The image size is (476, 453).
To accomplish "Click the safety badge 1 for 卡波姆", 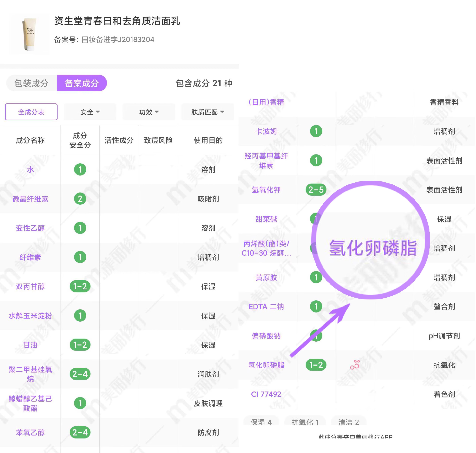I will [x=316, y=131].
